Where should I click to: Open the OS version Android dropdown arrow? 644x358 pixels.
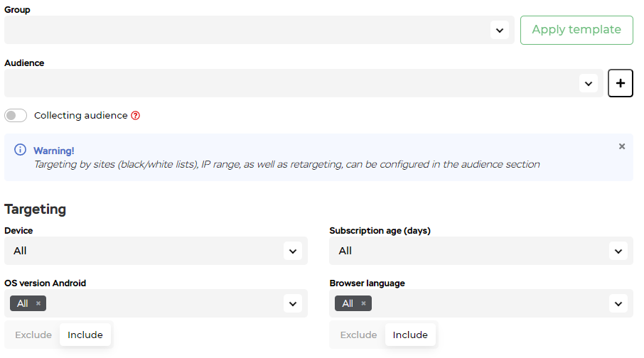click(x=292, y=303)
